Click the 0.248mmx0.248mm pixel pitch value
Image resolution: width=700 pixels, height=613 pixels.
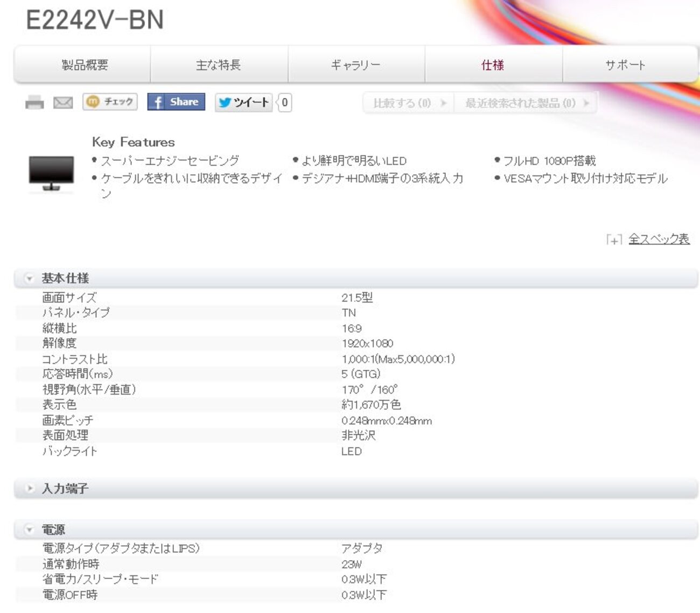pos(387,421)
